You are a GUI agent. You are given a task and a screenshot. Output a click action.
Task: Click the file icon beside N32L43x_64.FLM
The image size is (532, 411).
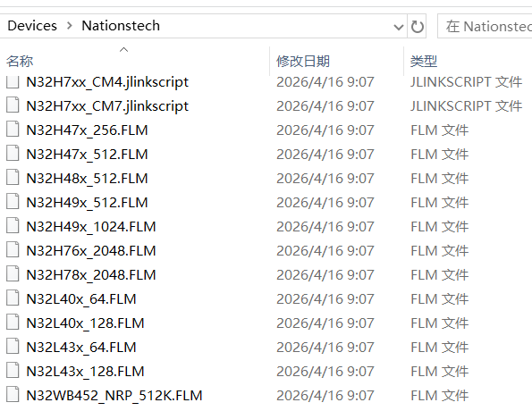coord(13,346)
